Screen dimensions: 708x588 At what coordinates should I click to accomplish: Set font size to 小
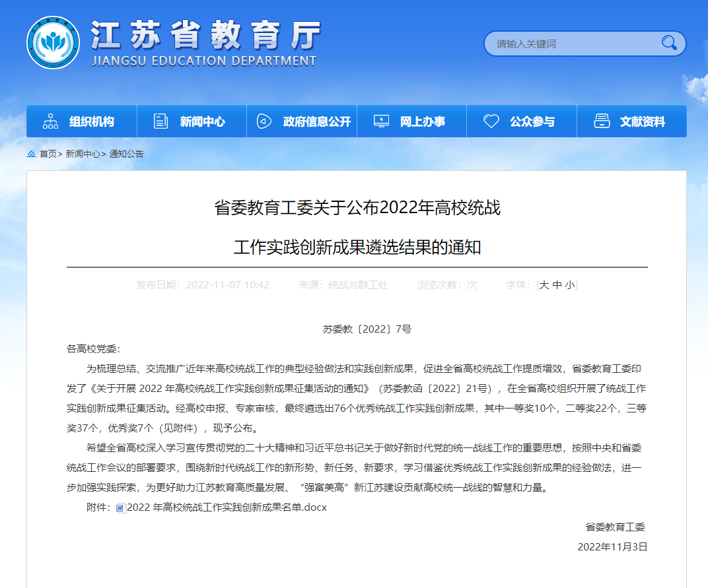pyautogui.click(x=570, y=285)
